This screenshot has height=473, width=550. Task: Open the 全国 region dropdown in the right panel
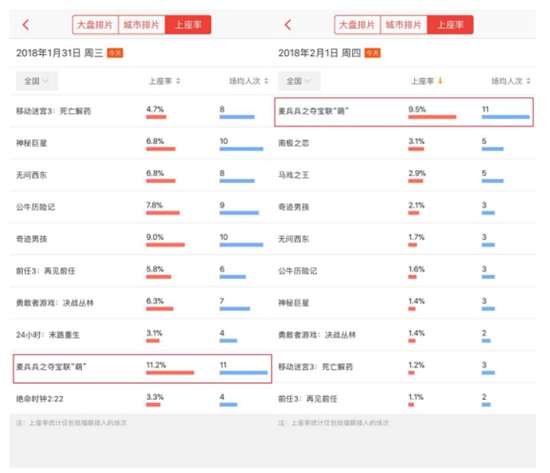(299, 81)
